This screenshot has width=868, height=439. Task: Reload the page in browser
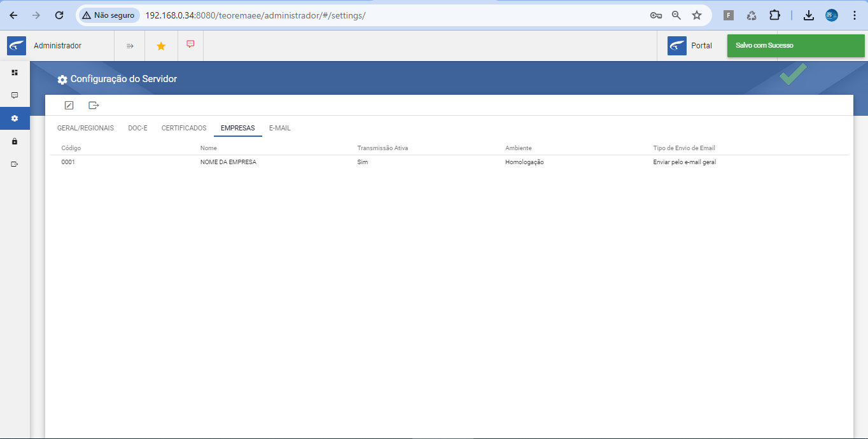coord(59,15)
